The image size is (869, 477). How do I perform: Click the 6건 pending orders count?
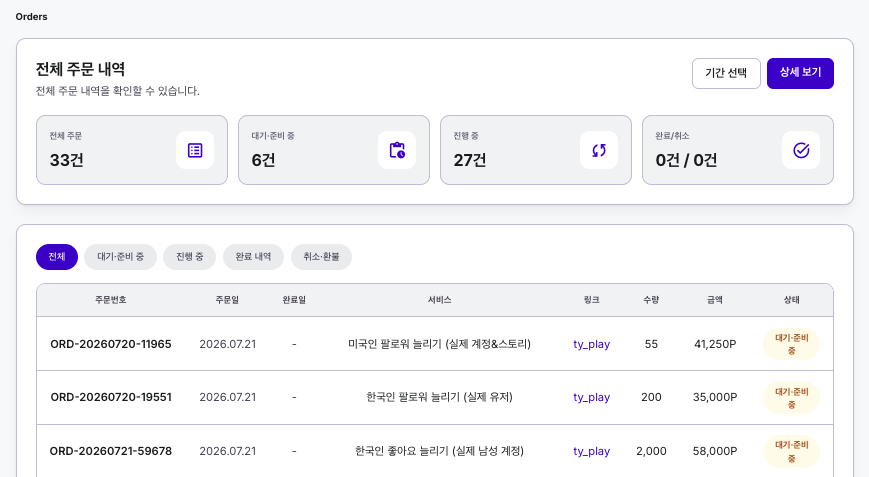click(x=263, y=160)
